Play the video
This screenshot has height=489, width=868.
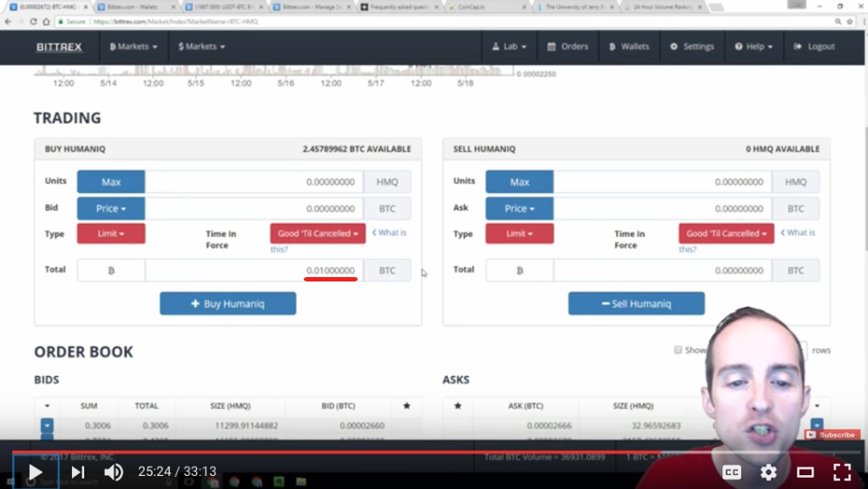tap(36, 472)
